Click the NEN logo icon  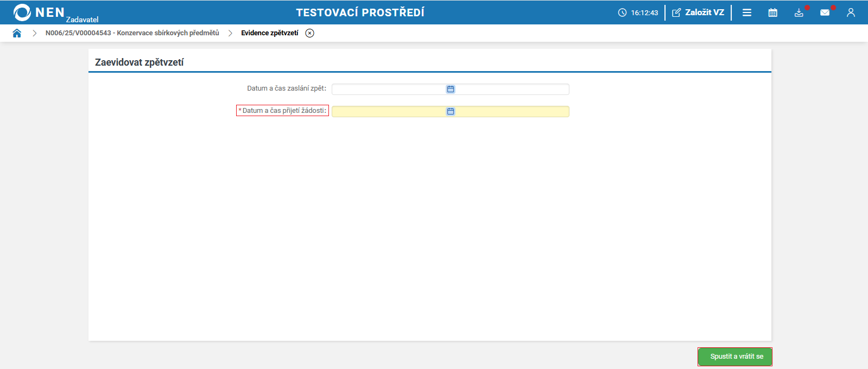[22, 12]
